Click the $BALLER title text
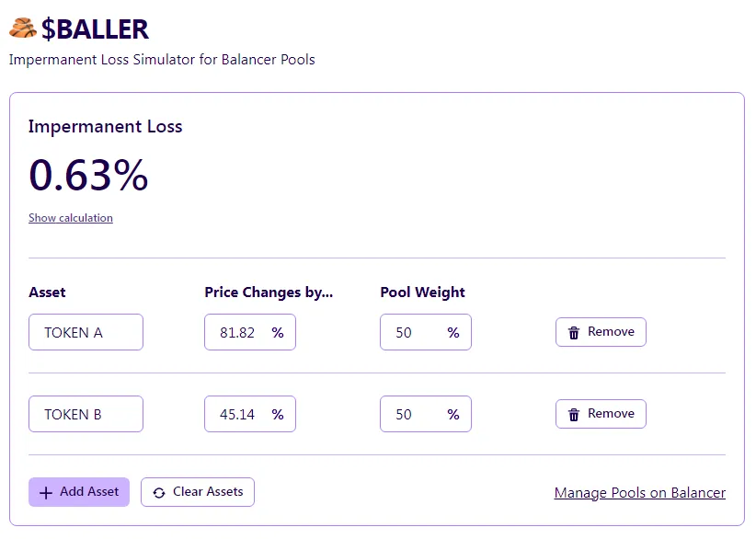 95,29
